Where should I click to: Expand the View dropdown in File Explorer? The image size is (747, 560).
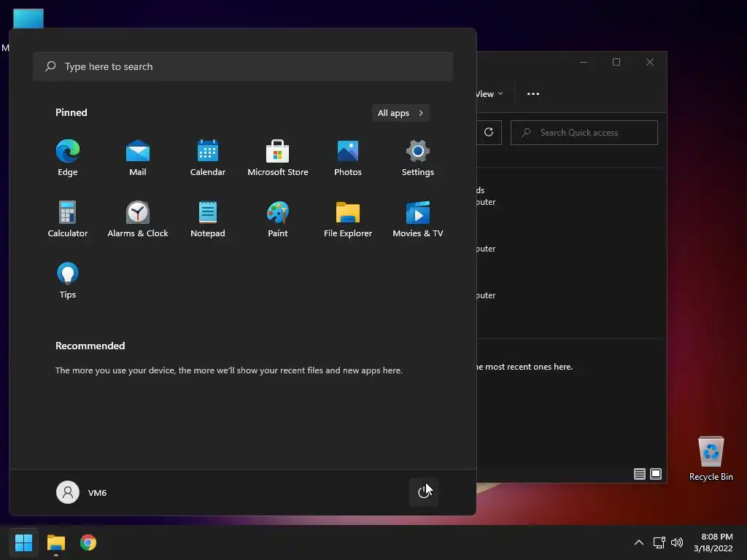click(489, 94)
